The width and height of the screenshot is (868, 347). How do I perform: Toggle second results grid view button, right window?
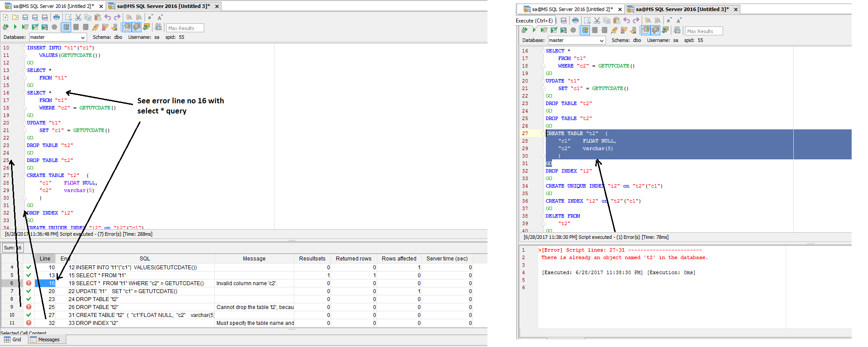(x=655, y=30)
